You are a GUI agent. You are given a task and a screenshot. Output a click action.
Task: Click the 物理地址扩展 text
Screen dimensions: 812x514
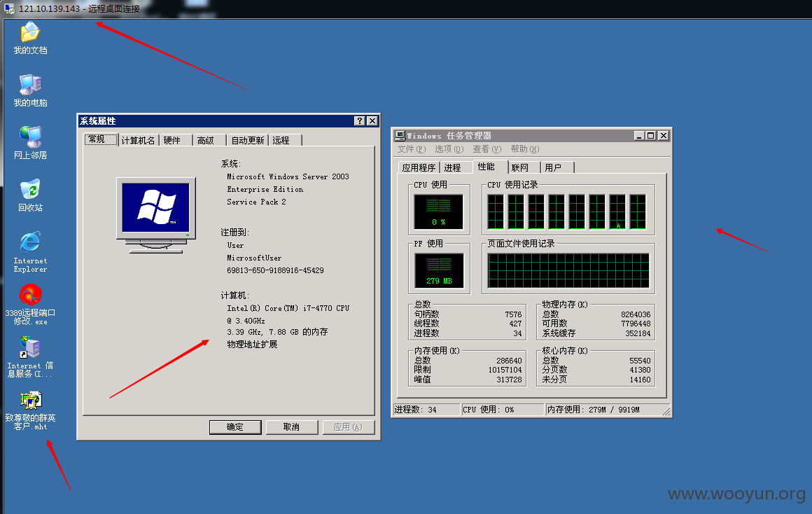pyautogui.click(x=252, y=345)
